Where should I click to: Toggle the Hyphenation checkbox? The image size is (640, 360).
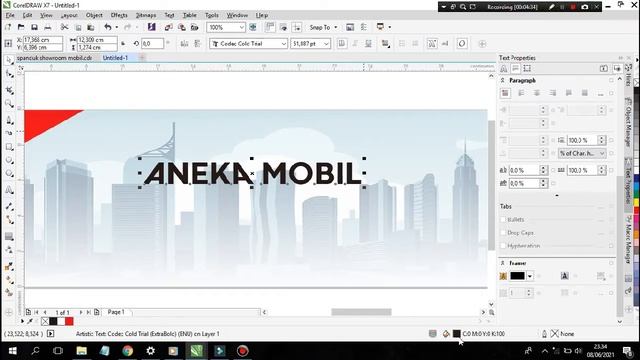[x=503, y=246]
